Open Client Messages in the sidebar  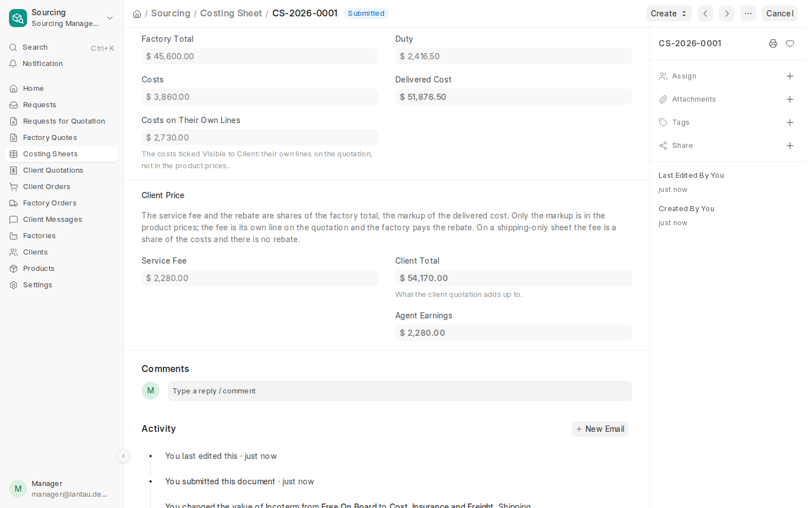(x=62, y=220)
